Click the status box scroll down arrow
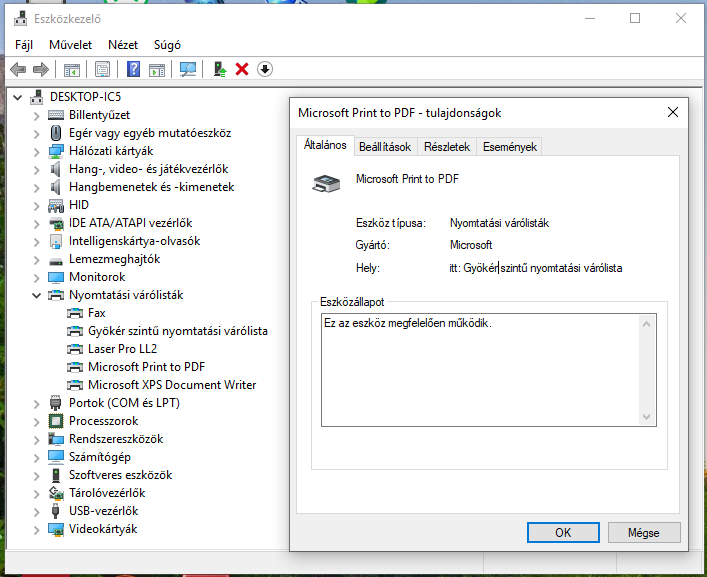This screenshot has height=577, width=707. pos(646,417)
